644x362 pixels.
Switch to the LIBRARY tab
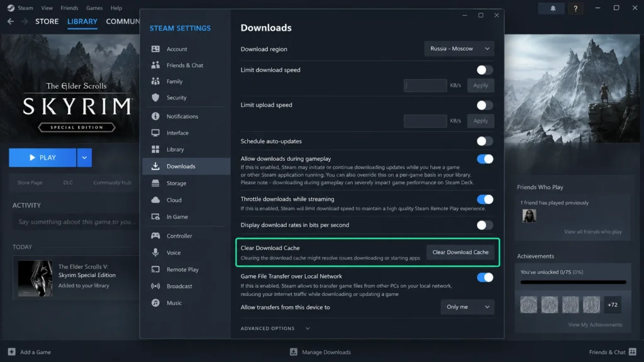click(82, 21)
